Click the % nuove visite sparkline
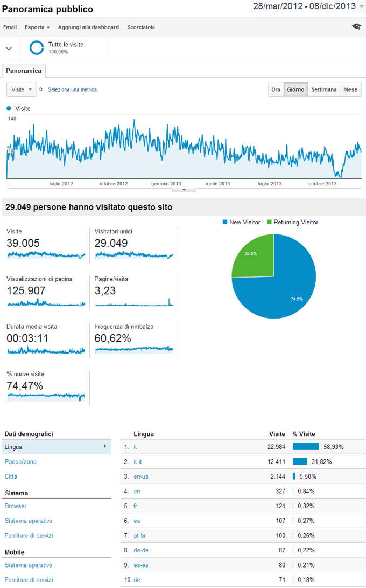Screen dimensions: 366x588 tap(46, 397)
